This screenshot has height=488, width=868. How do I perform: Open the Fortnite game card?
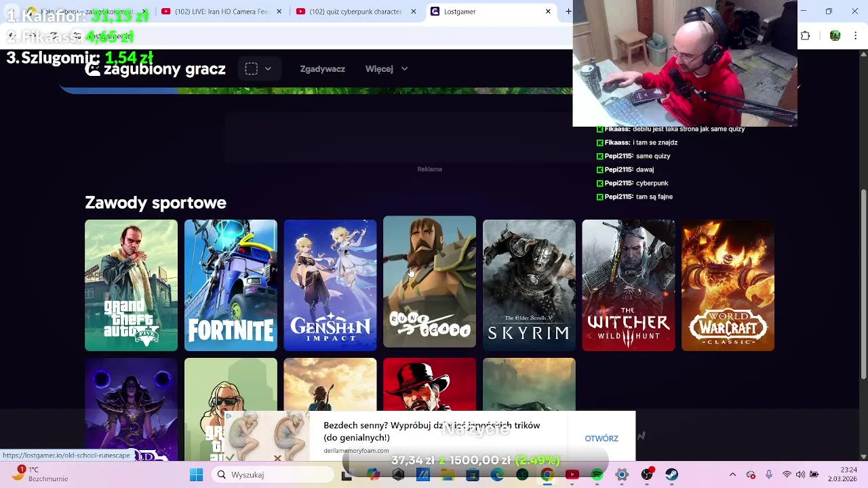coord(231,285)
